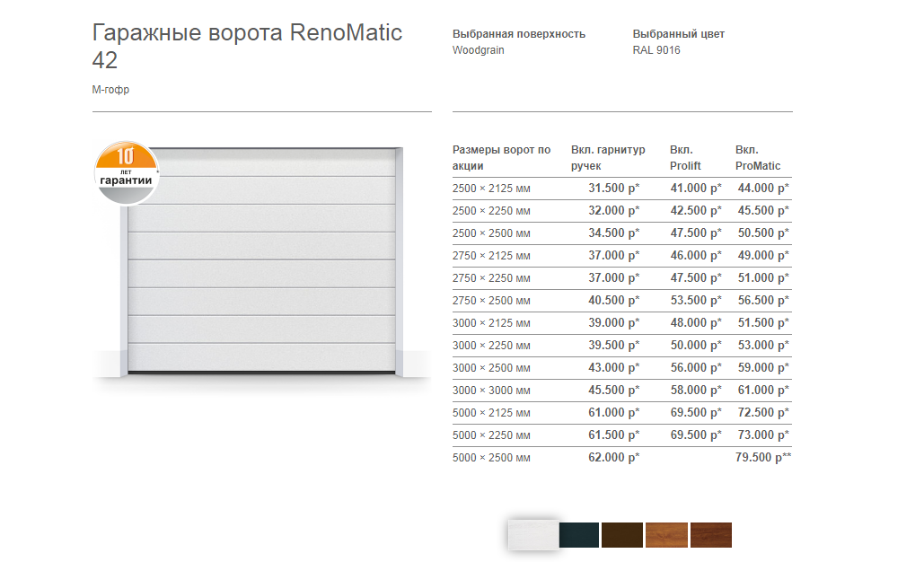The width and height of the screenshot is (924, 562).
Task: Click the price '58.000 р*'
Action: click(695, 390)
